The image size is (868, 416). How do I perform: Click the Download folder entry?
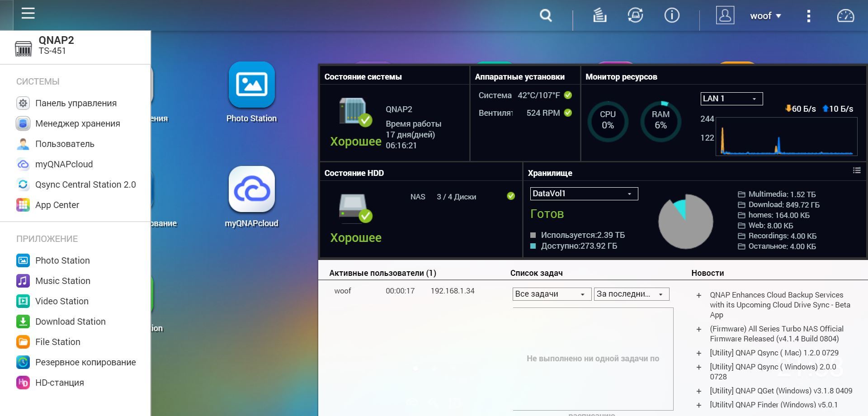coord(778,205)
